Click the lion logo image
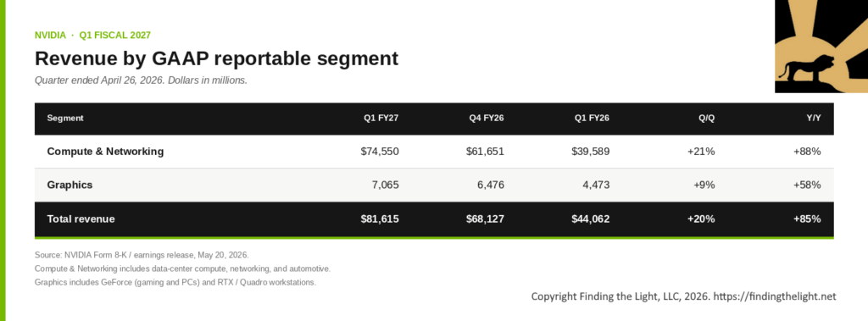The width and height of the screenshot is (868, 321). [x=821, y=47]
